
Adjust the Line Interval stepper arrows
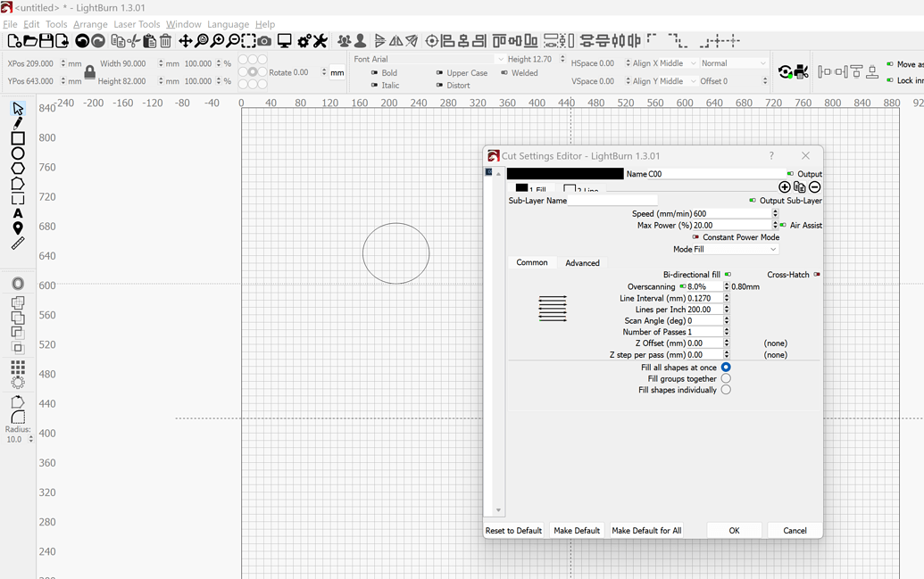pyautogui.click(x=727, y=298)
